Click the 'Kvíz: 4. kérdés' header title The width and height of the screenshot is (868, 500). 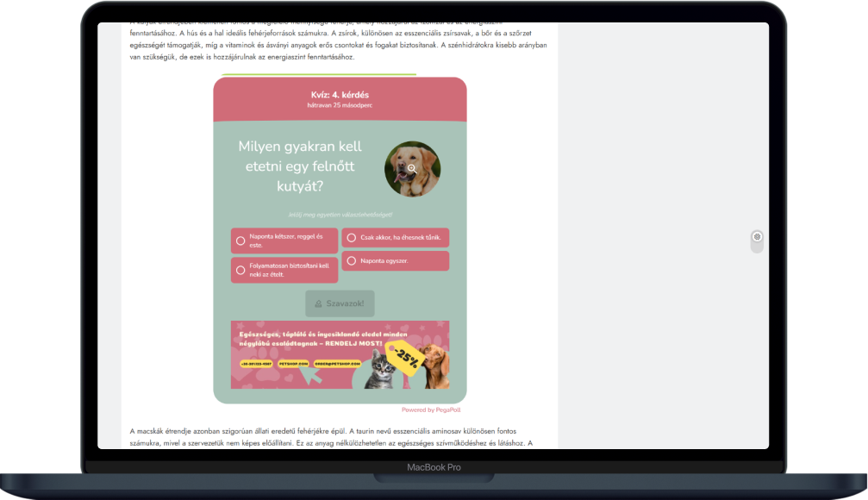point(340,95)
